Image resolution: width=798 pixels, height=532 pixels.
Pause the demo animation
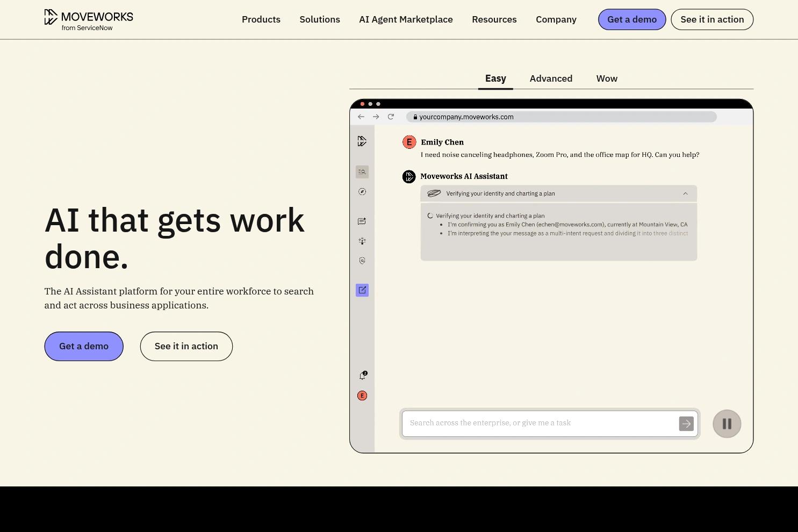point(727,424)
